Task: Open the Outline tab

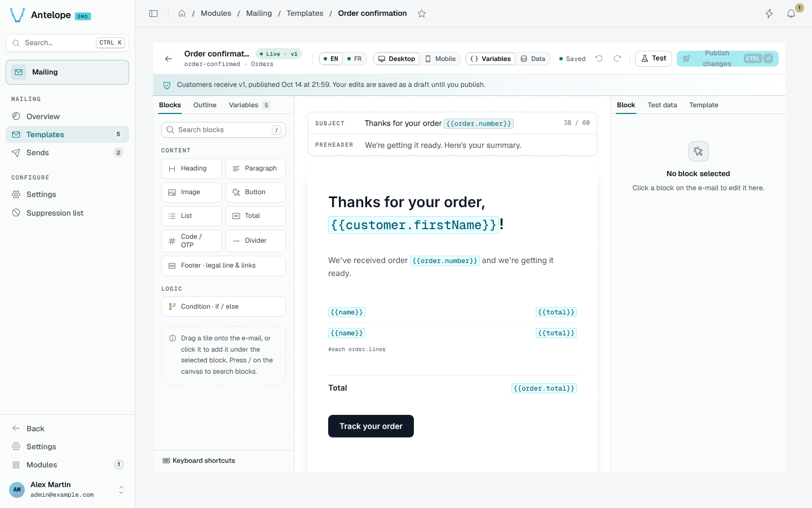Action: 205,105
